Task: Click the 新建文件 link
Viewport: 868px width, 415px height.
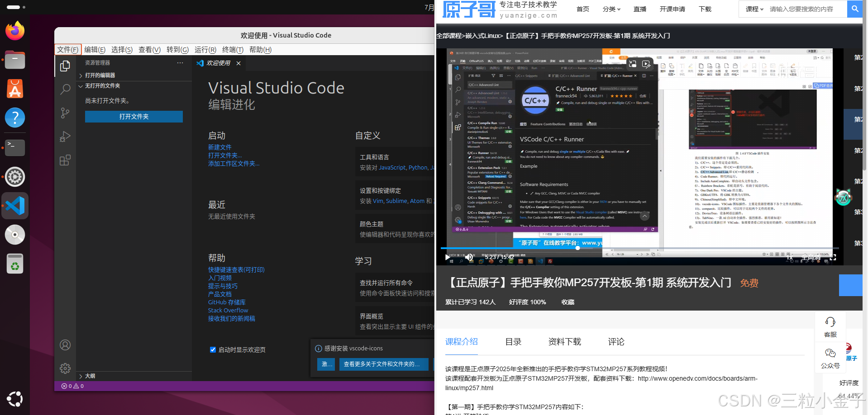Action: [x=219, y=147]
